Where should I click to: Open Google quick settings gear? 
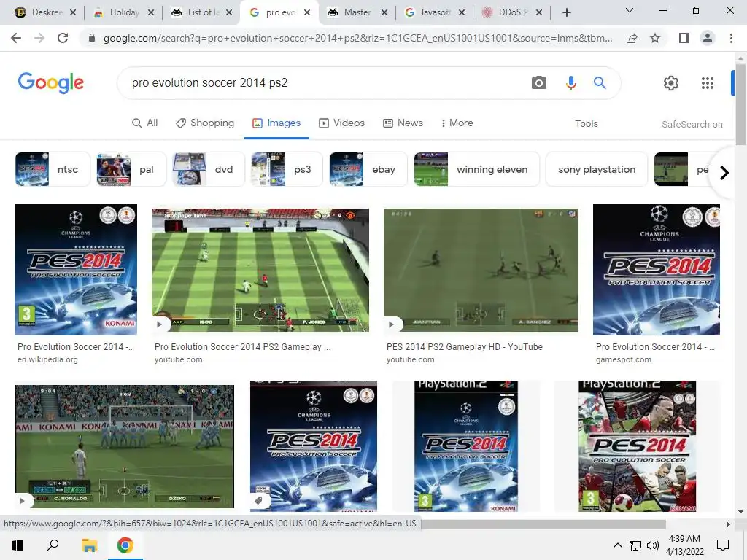click(671, 83)
